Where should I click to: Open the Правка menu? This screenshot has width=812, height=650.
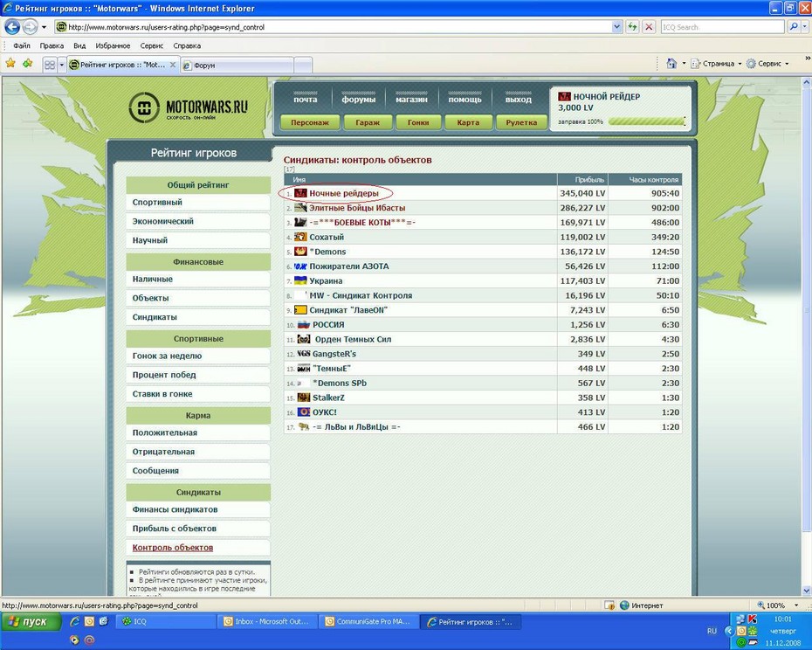click(x=52, y=45)
